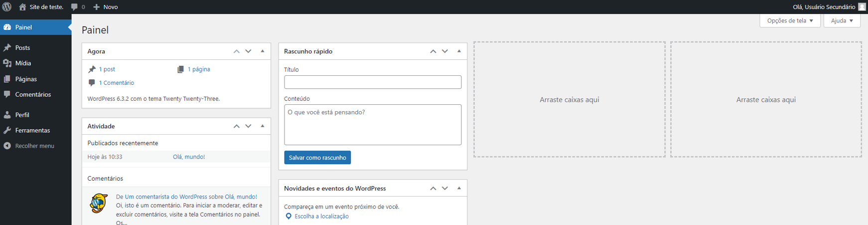Click the home icon beside Site de teste
Image resolution: width=868 pixels, height=225 pixels.
tap(22, 7)
